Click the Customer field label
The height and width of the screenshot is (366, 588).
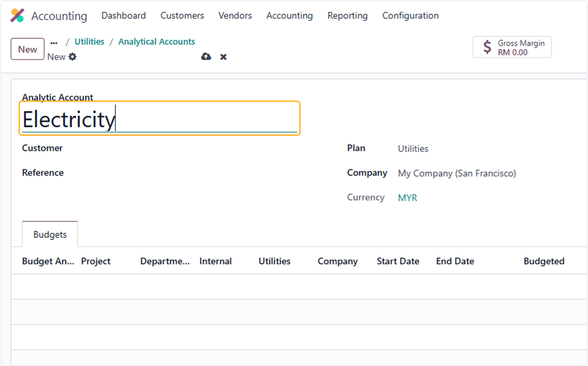coord(42,148)
